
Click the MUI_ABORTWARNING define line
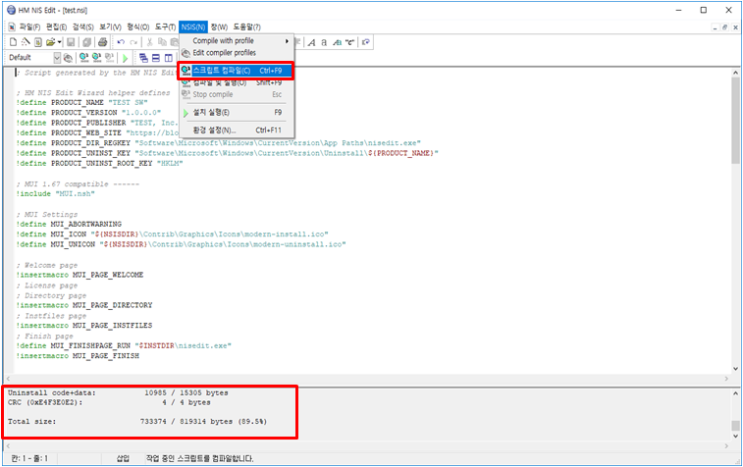(69, 224)
